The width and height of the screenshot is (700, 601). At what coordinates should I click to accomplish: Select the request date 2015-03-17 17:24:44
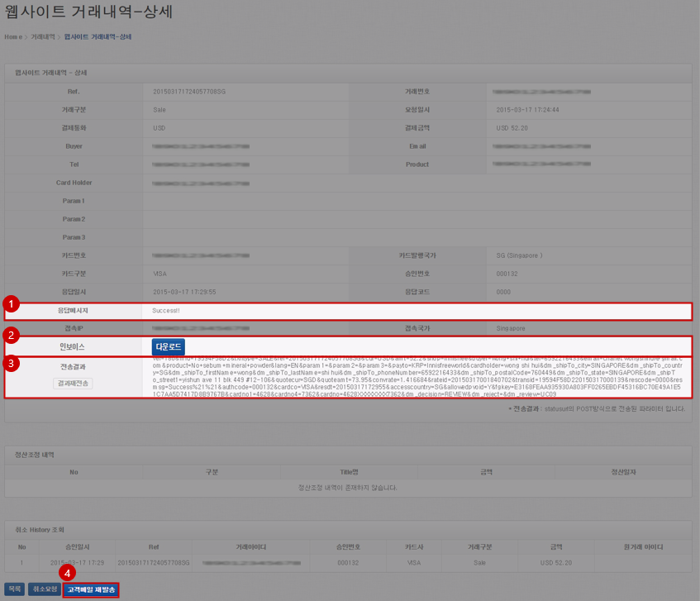click(527, 110)
